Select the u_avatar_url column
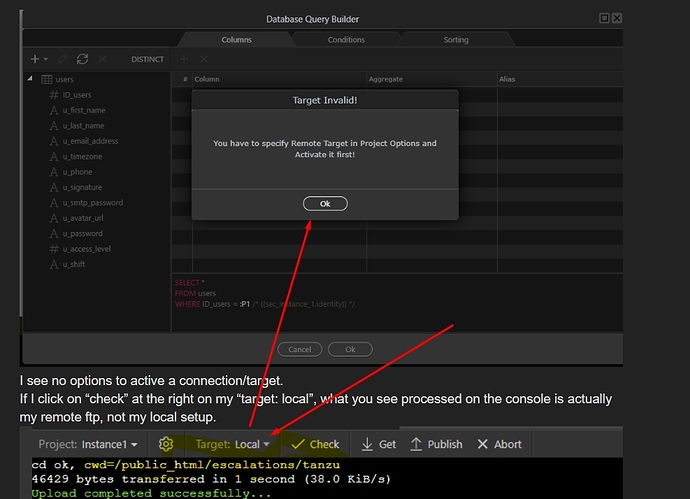 83,218
